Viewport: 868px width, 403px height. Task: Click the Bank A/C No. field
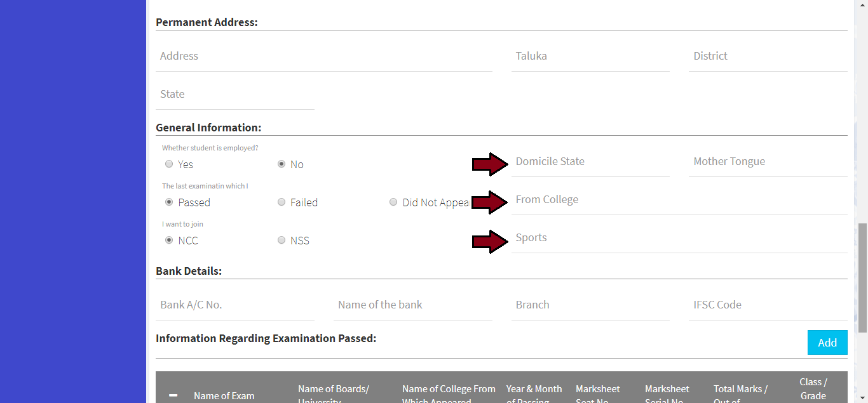tap(234, 305)
